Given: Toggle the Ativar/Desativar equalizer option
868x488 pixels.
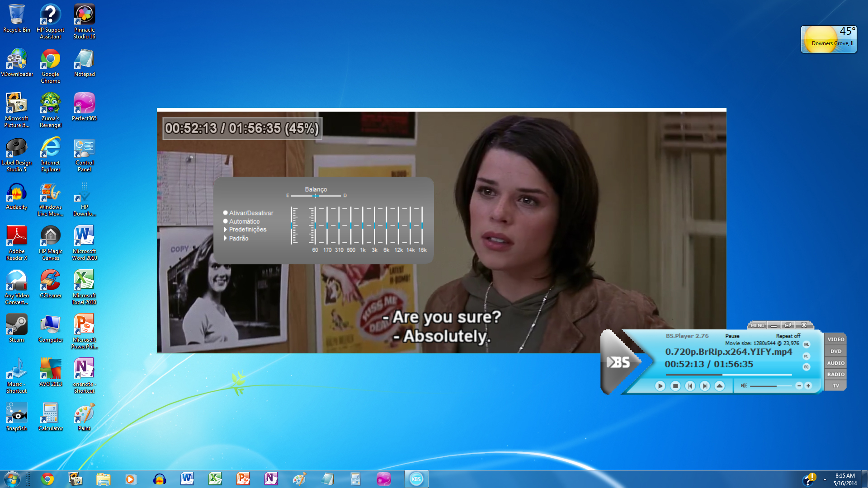Looking at the screenshot, I should point(248,213).
